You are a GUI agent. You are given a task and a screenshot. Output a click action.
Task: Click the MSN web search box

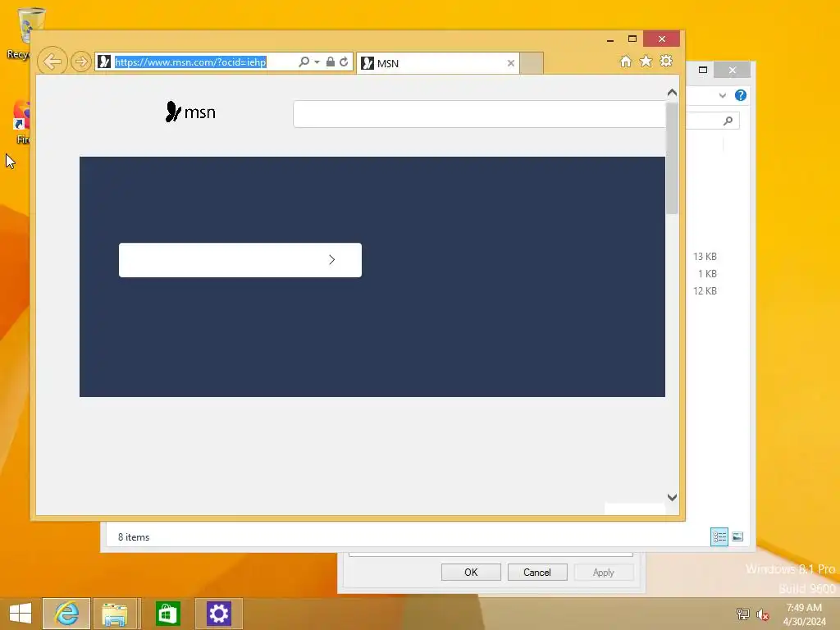479,113
